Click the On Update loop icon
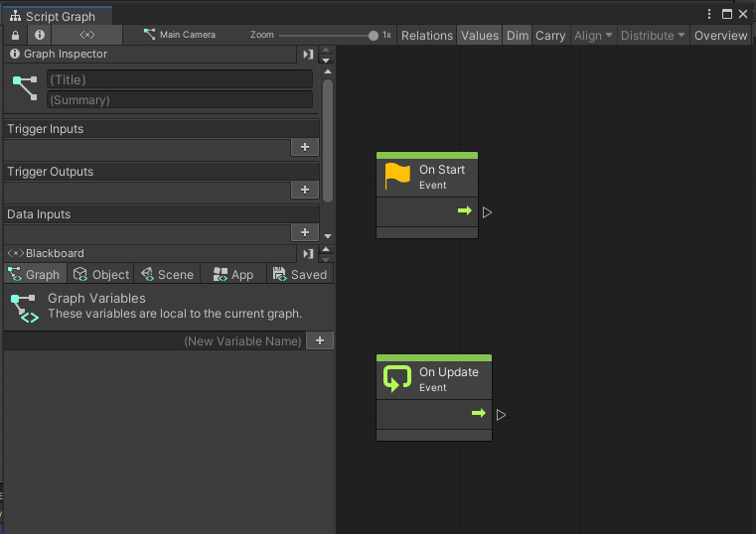 (x=397, y=378)
